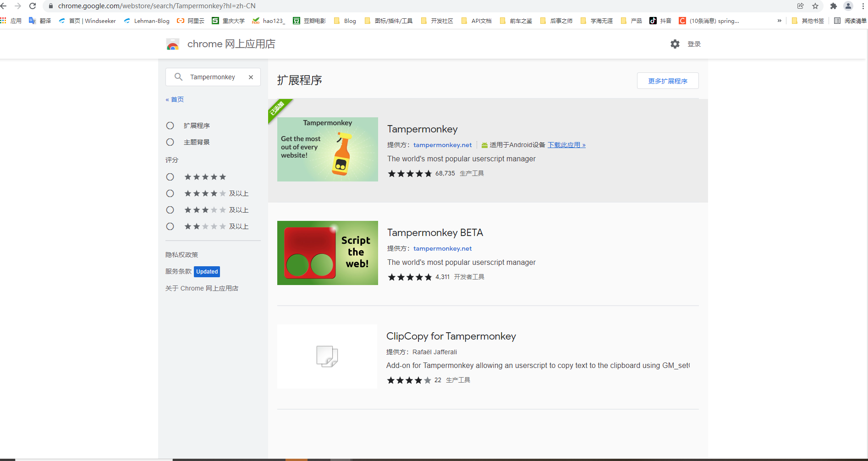Open the extensions puzzle icon
Screen dimensions: 868x461
click(x=834, y=6)
